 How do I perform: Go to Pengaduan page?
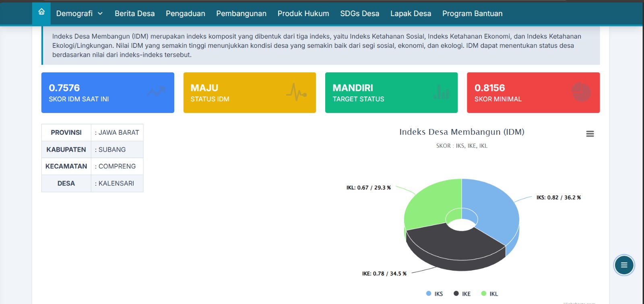pyautogui.click(x=185, y=14)
